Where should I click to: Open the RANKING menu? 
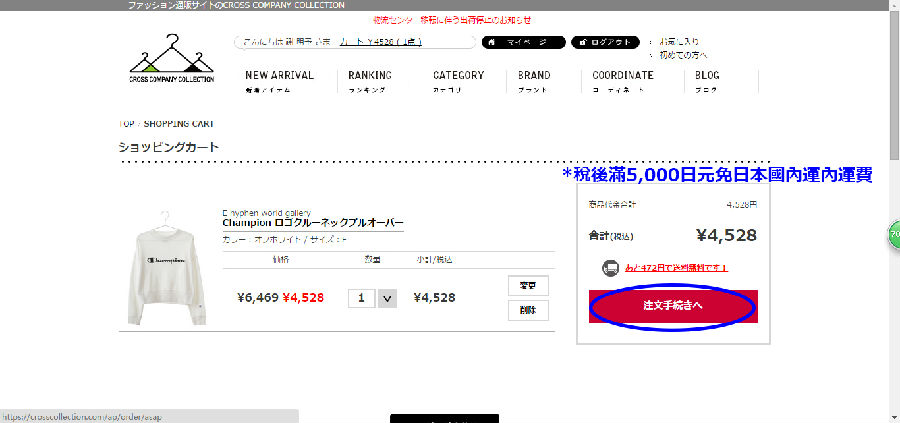click(x=370, y=82)
